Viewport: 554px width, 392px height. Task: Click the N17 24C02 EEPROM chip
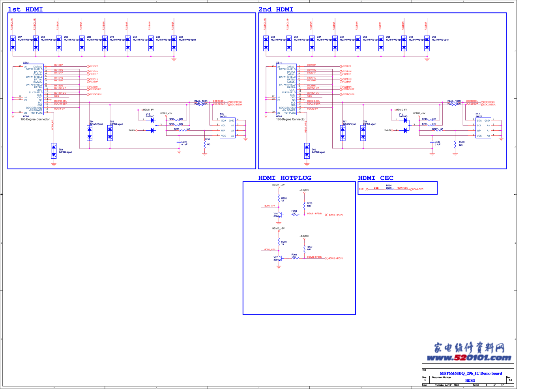point(483,128)
